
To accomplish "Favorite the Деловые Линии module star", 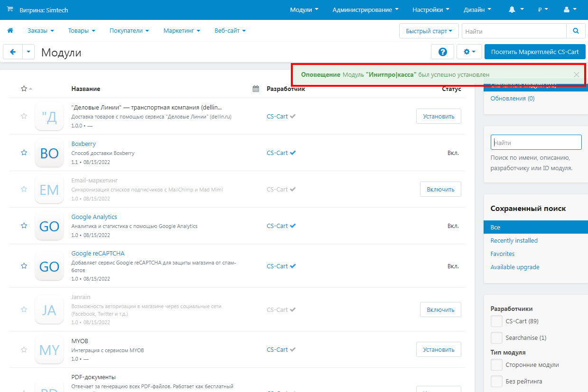I will (x=24, y=116).
